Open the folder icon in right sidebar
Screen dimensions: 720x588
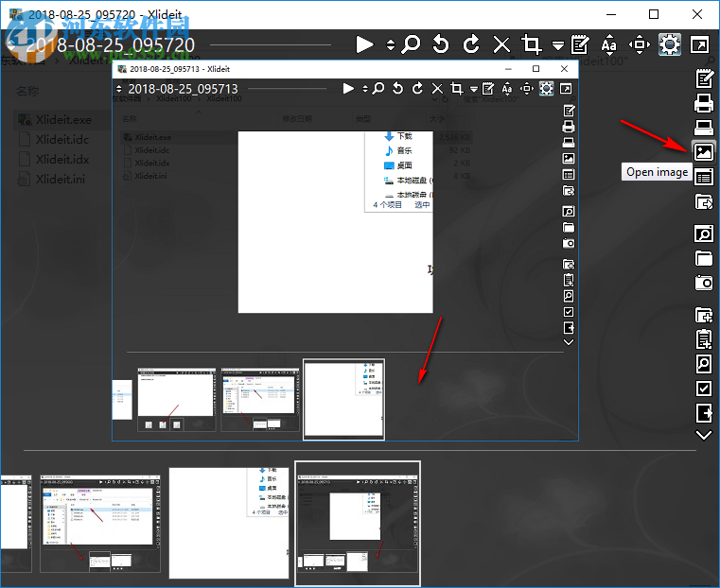[704, 258]
